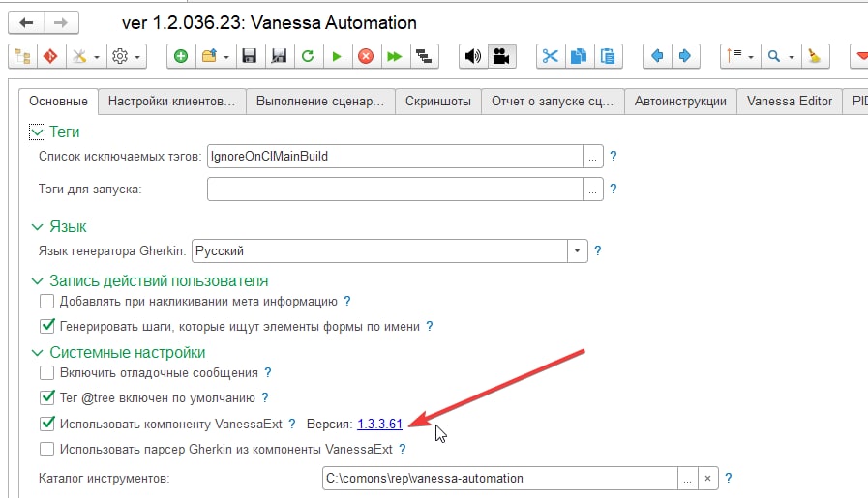This screenshot has height=498, width=868.
Task: Open the Язык генератора Gherkin dropdown
Action: coord(577,251)
